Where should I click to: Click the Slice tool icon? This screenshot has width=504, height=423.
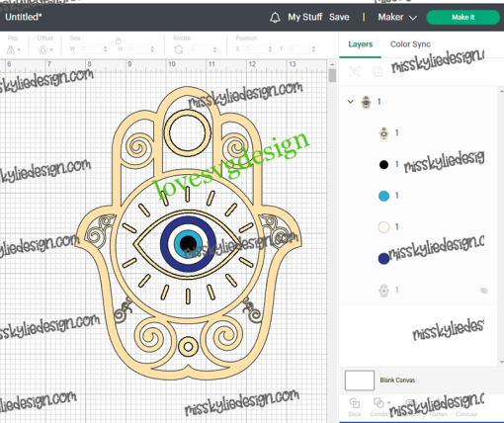[x=354, y=403]
